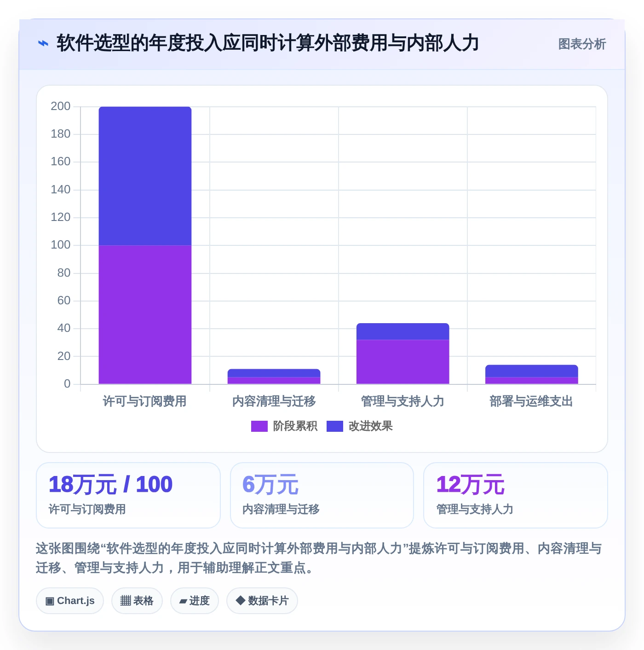Click the 改进效果 legend label
644x650 pixels.
point(371,426)
